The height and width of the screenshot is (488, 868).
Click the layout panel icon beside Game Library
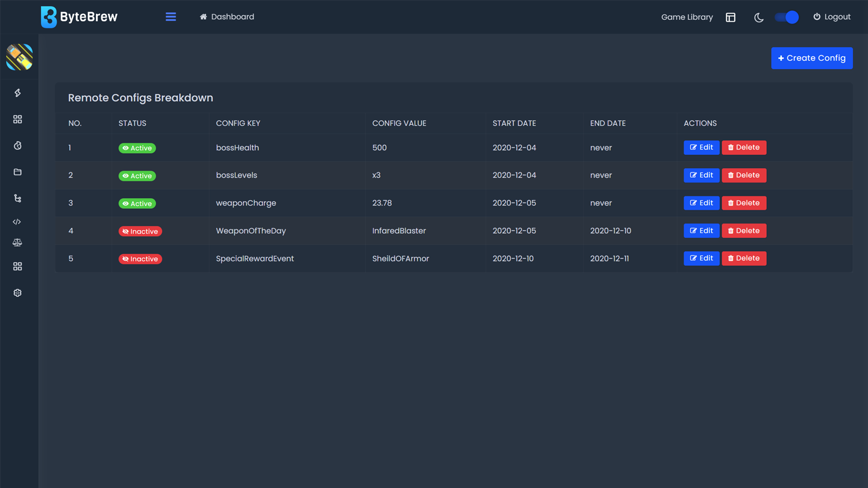coord(731,17)
